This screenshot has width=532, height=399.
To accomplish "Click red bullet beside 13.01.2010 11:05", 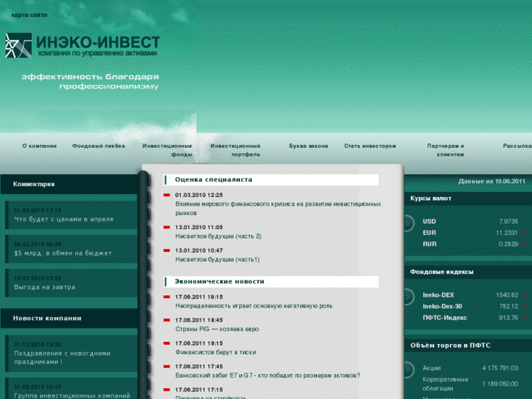I will (167, 227).
